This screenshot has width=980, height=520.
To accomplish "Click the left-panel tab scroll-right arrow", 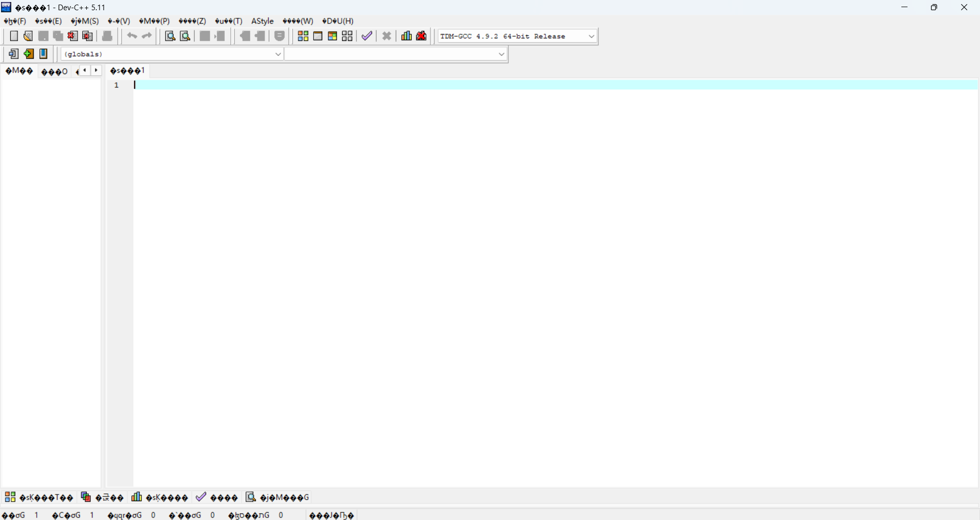I will [96, 70].
